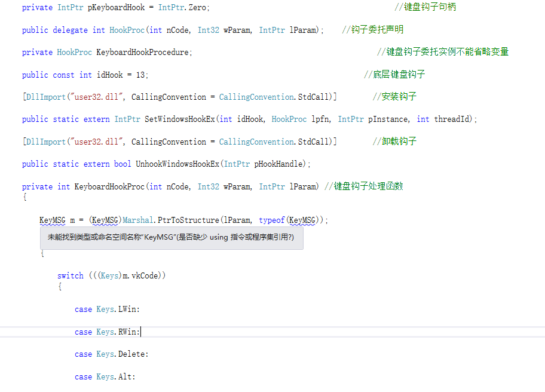The image size is (545, 392).
Task: Click the 键盘钩子委托实例不能省略变量 comment
Action: (443, 52)
